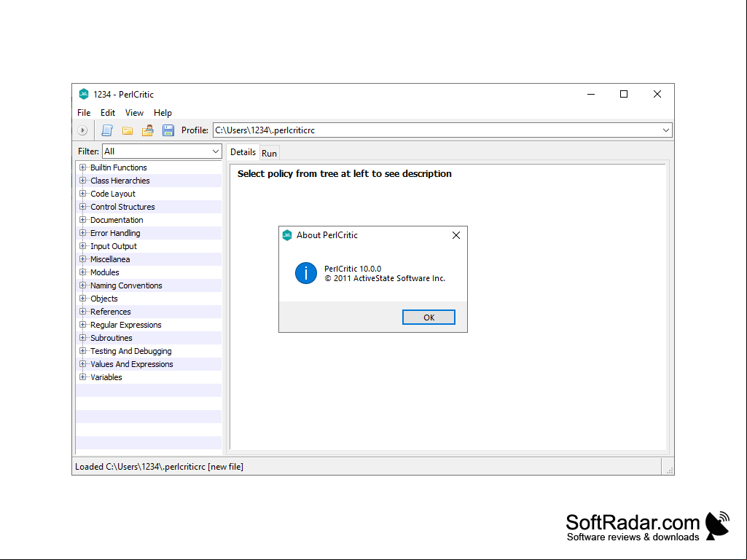The width and height of the screenshot is (747, 560).
Task: Select the Documentation tree label
Action: point(117,220)
